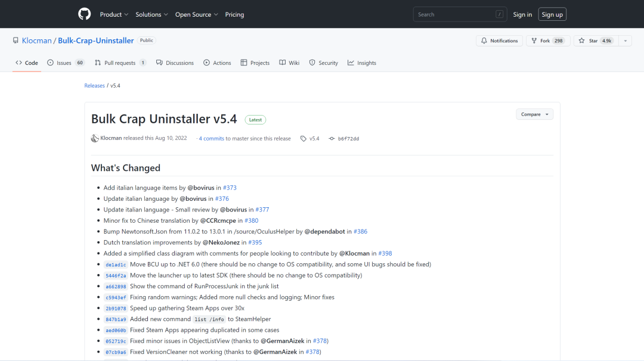This screenshot has height=361, width=644.
Task: Expand the Open Source menu
Action: [x=196, y=14]
